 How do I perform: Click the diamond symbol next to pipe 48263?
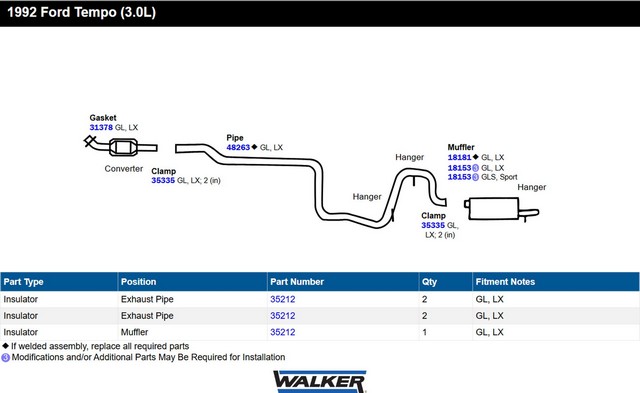[254, 147]
